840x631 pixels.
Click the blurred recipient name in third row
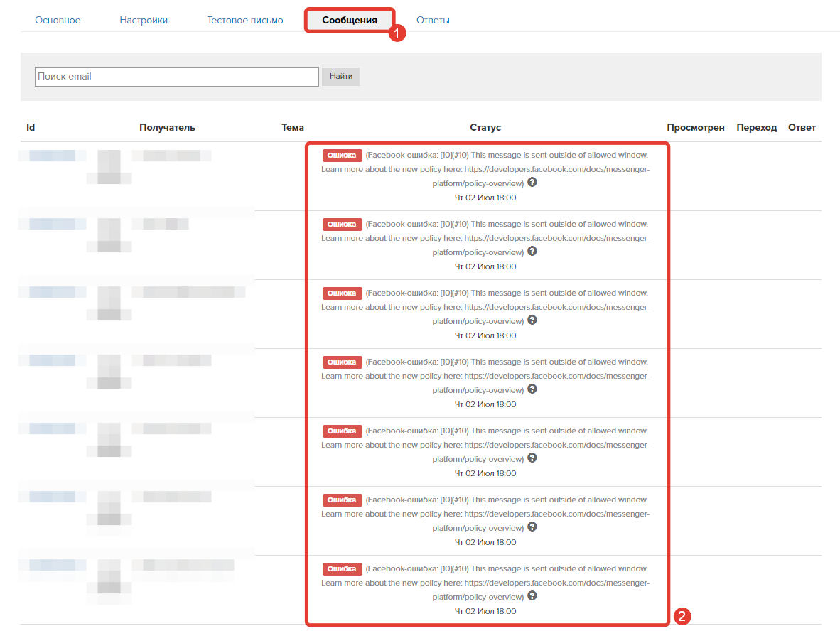pyautogui.click(x=188, y=292)
